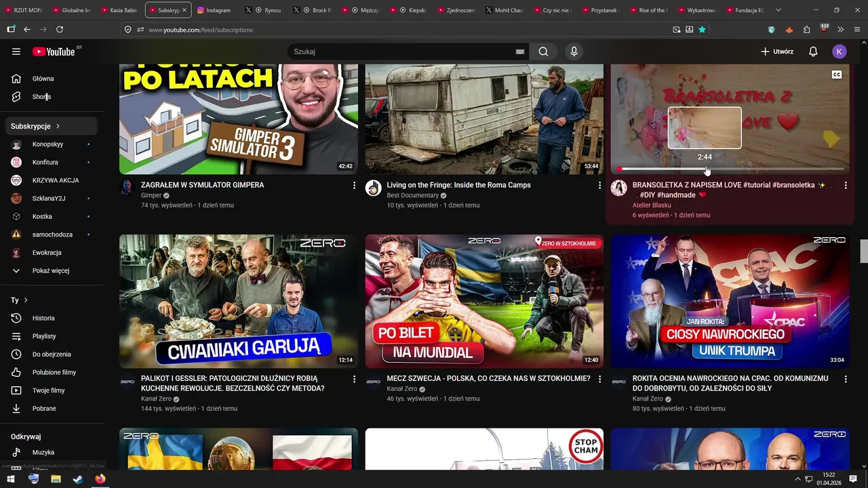Open Historia watch history

click(x=52, y=319)
